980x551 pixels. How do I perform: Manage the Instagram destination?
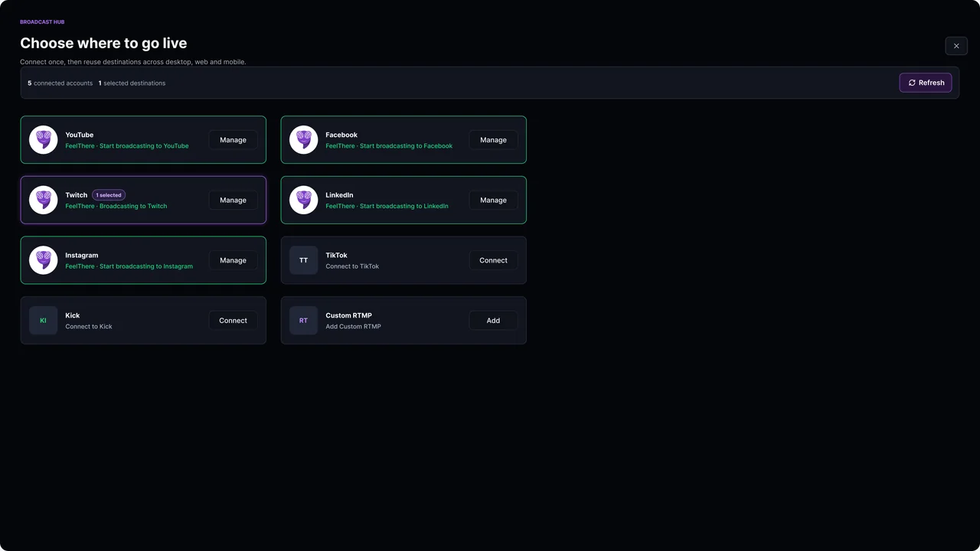coord(234,260)
